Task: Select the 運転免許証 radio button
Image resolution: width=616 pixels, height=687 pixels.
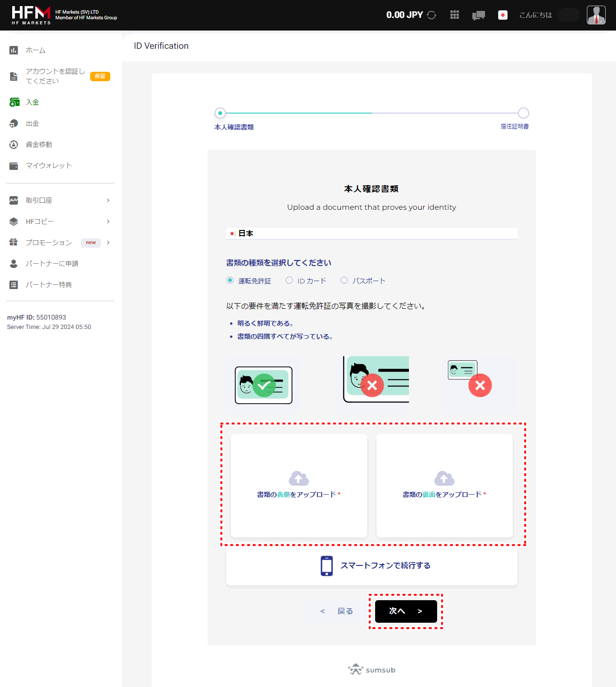Action: pos(230,280)
